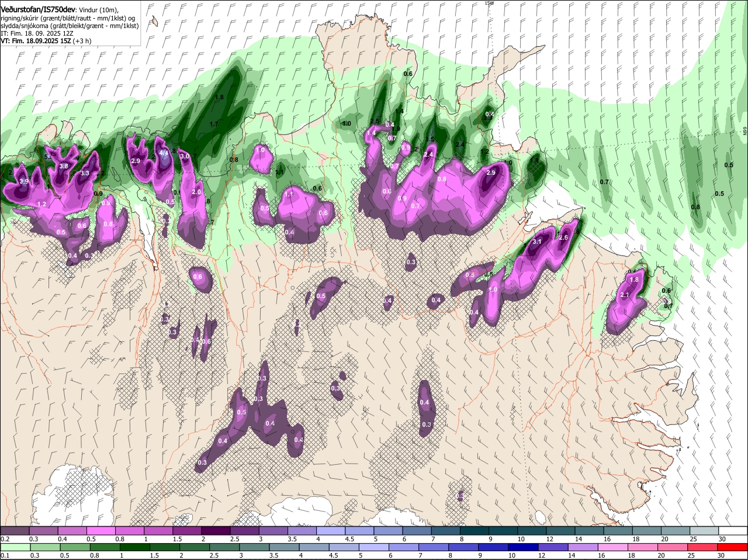Click the map value 2.6
The width and height of the screenshot is (748, 560).
(563, 237)
